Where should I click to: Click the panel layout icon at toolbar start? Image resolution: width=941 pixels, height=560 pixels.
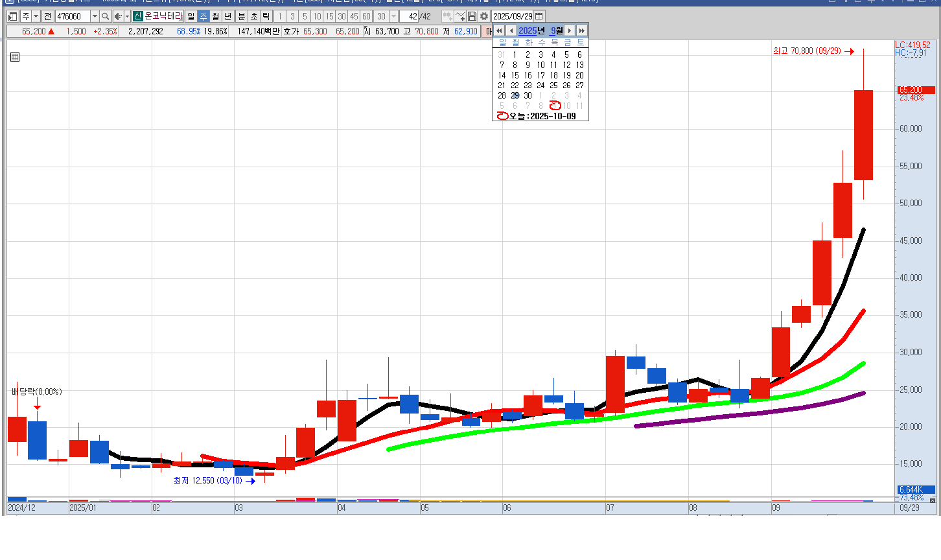tap(13, 16)
